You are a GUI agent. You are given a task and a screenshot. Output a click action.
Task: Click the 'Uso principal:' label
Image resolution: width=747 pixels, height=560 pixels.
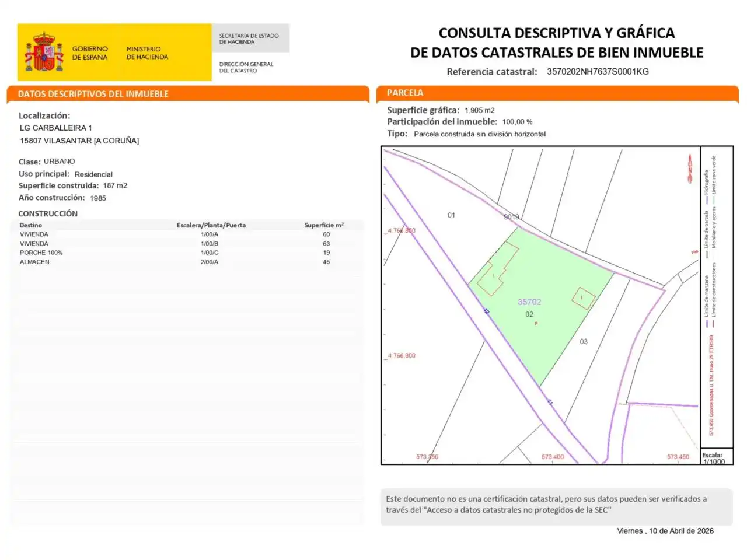[x=44, y=174]
